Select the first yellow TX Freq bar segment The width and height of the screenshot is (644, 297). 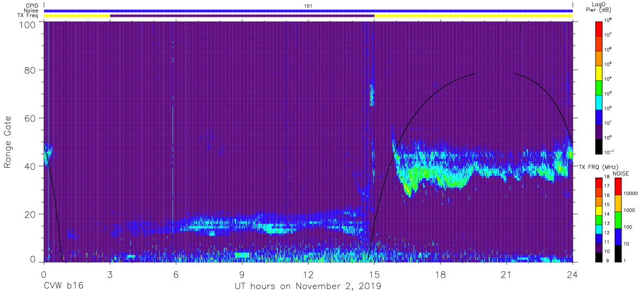click(77, 16)
